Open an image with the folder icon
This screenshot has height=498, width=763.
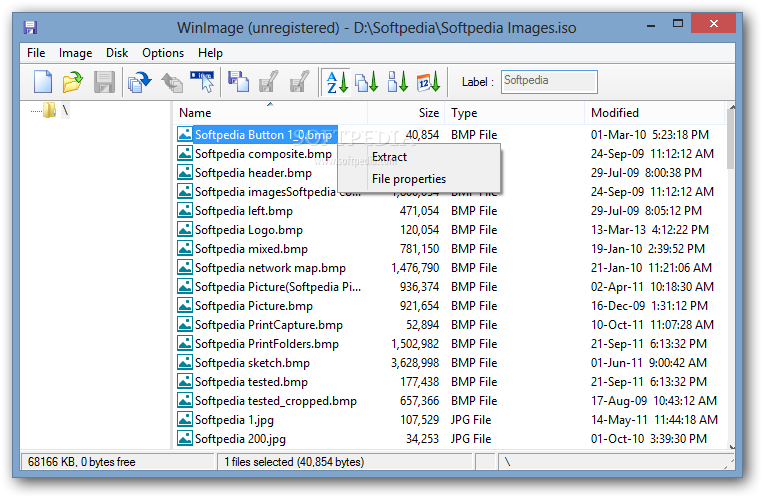point(73,81)
